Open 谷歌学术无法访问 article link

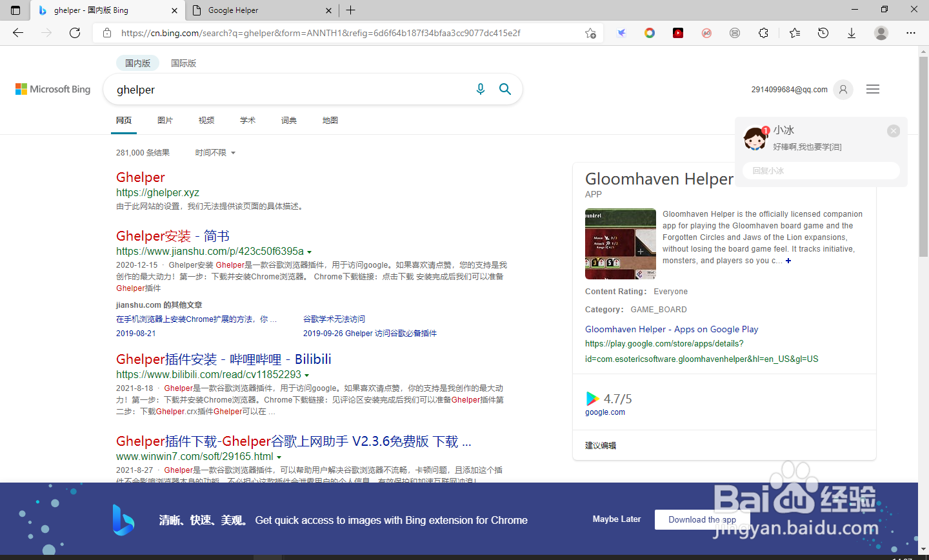click(x=334, y=319)
